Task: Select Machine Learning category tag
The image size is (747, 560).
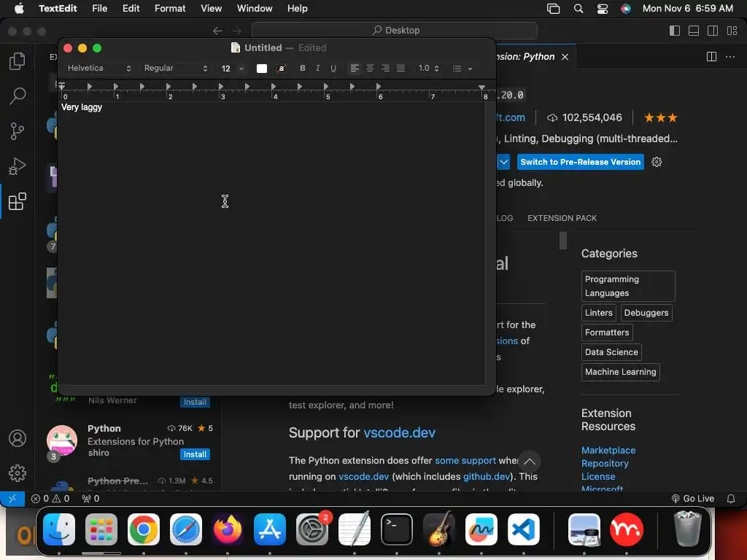Action: tap(620, 372)
